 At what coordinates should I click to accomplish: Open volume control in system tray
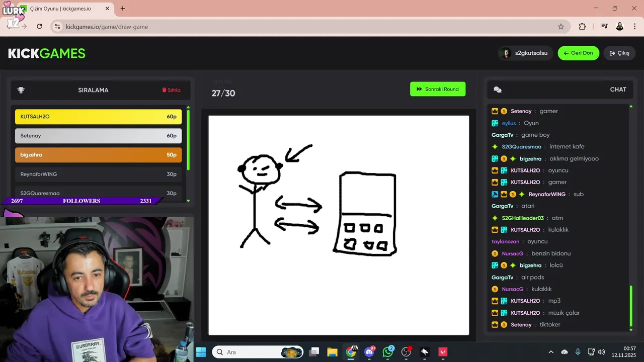tap(601, 352)
